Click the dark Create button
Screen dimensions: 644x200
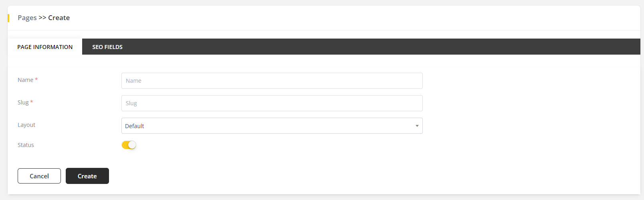(87, 176)
